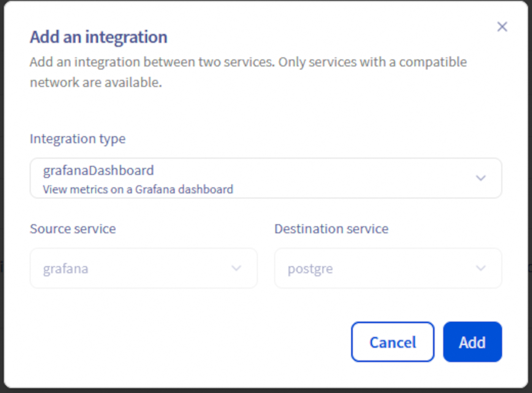Cancel adding the integration

(392, 342)
